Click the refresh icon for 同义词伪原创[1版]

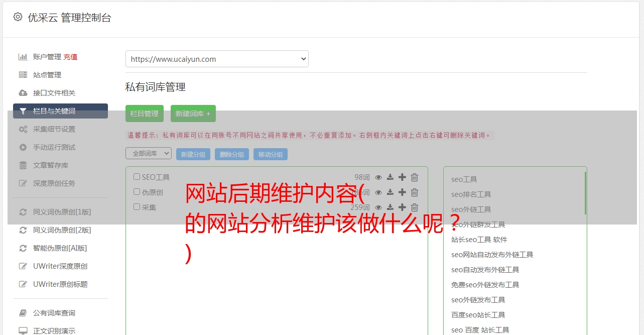(23, 212)
